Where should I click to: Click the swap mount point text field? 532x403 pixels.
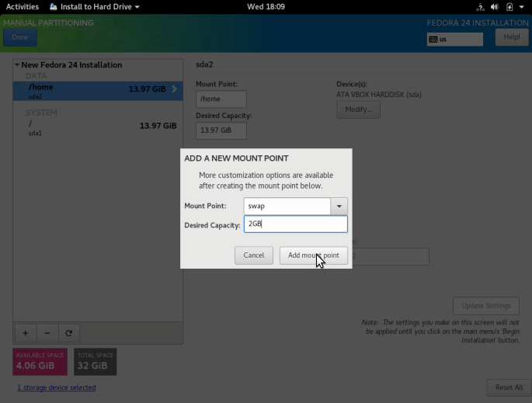pos(287,206)
